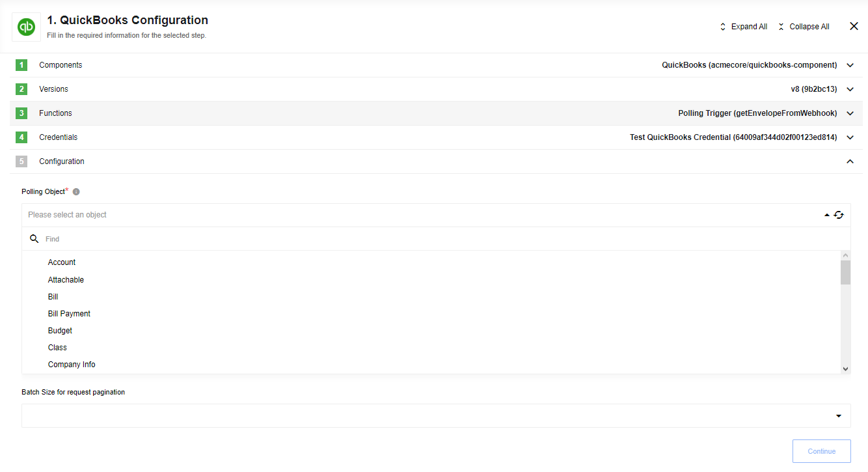This screenshot has height=472, width=868.
Task: Expand the Versions section chevron
Action: [850, 89]
